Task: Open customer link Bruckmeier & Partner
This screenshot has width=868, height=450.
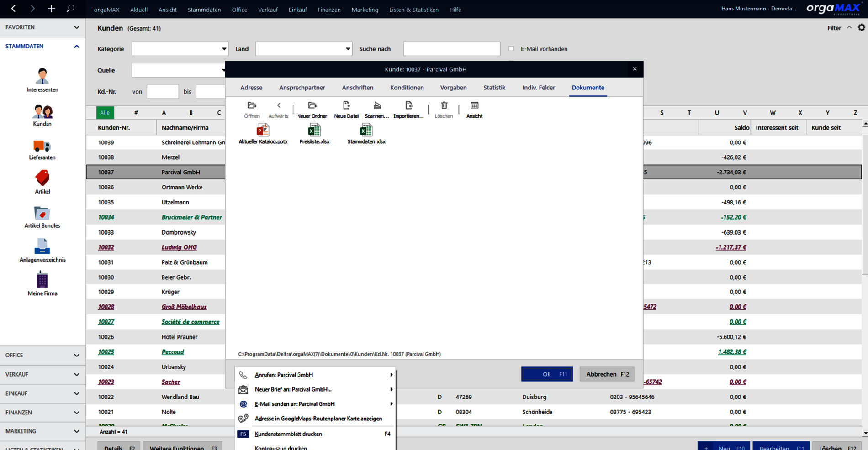Action: [192, 217]
